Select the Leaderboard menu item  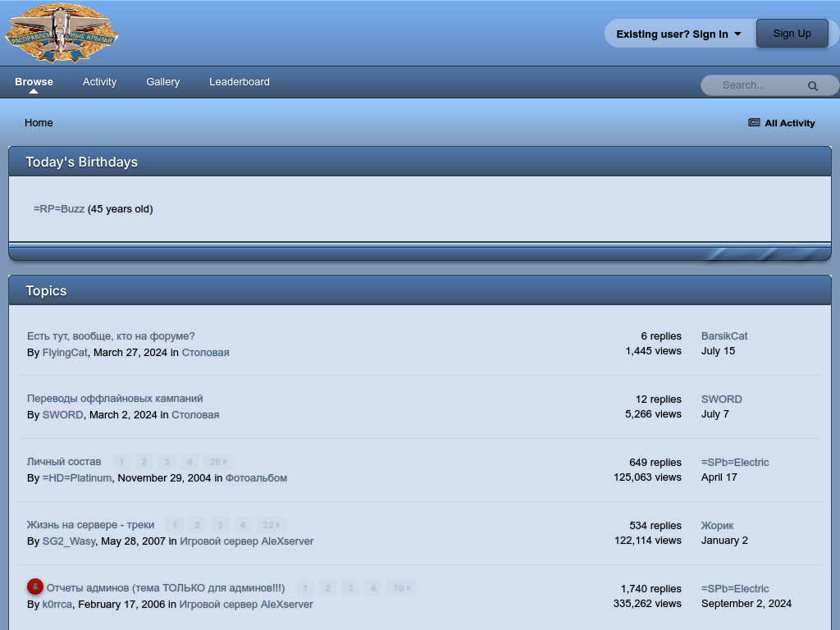coord(239,82)
